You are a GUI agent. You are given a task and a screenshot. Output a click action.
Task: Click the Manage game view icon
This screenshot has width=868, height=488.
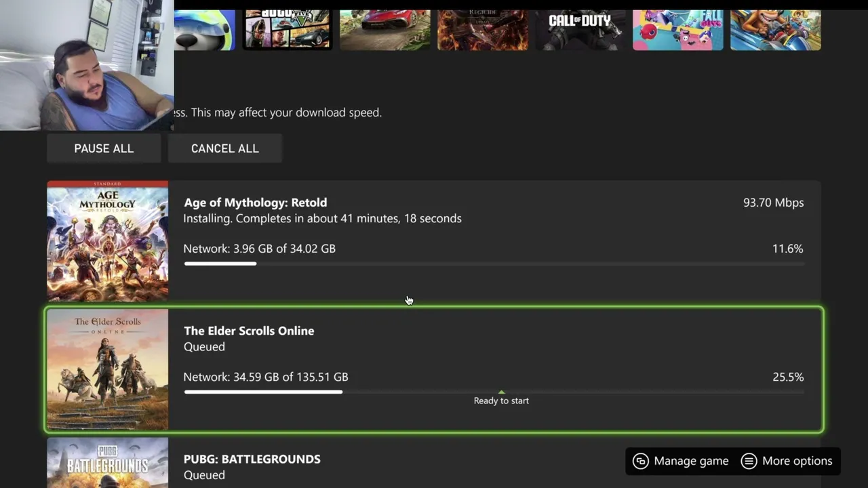640,461
